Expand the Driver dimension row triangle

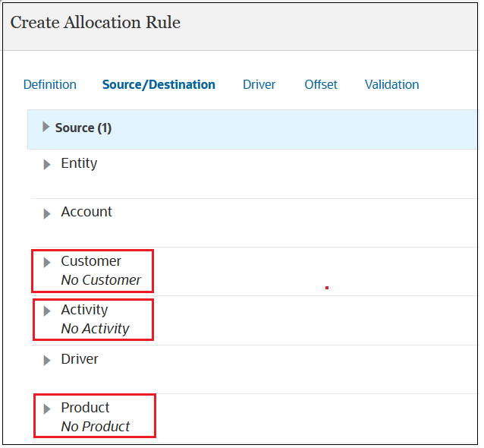pos(47,360)
